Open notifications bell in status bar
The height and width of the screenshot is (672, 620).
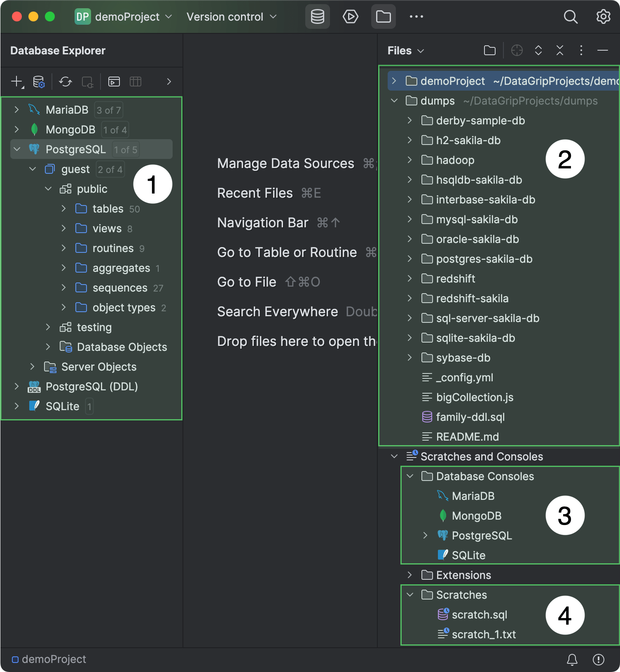click(572, 660)
